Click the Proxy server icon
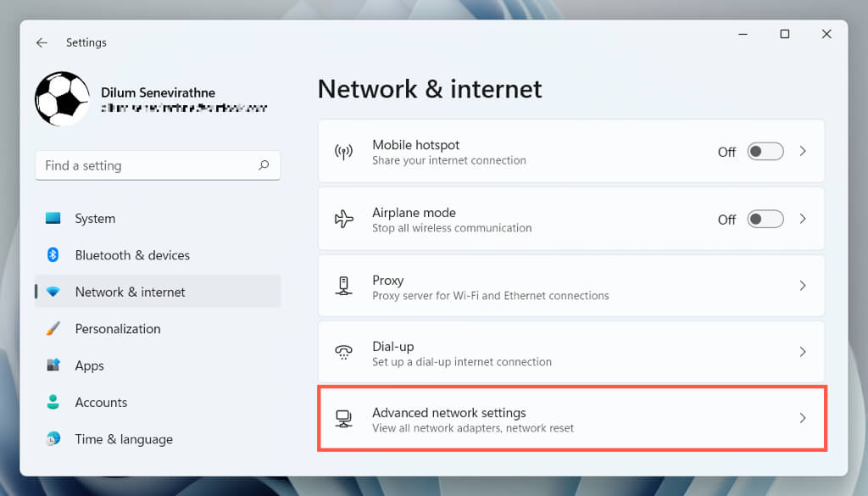The height and width of the screenshot is (496, 868). tap(343, 287)
